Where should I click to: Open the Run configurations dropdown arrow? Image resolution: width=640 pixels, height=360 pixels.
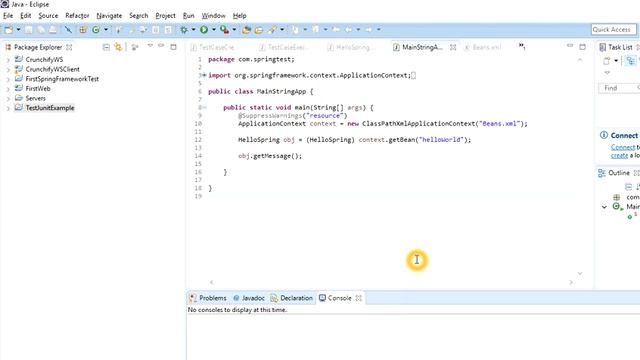point(213,30)
